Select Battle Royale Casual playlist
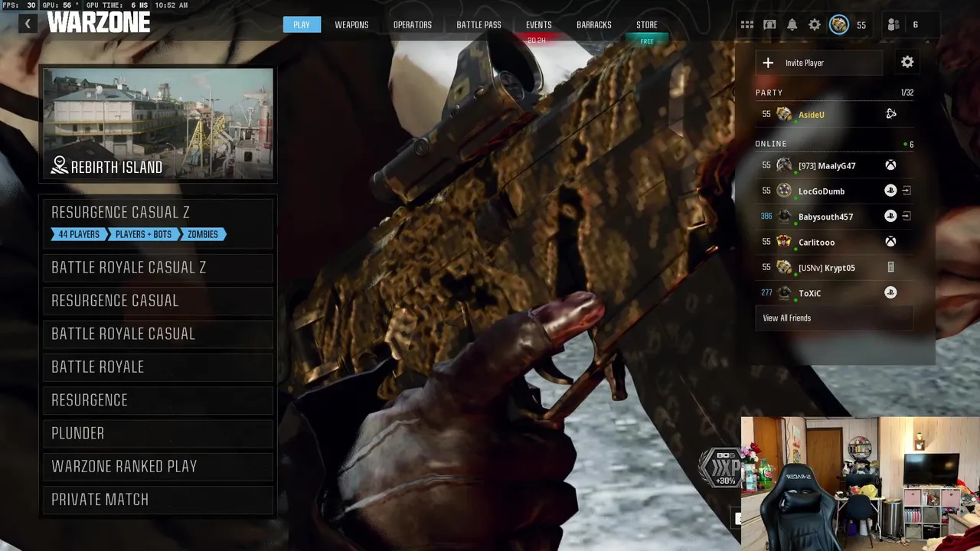The image size is (980, 551). (x=158, y=334)
